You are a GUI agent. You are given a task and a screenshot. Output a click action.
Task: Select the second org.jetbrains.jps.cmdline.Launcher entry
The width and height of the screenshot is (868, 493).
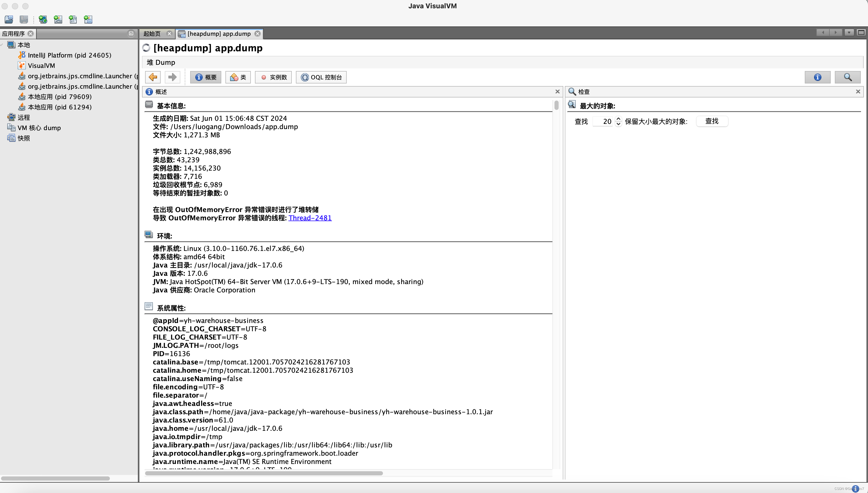tap(83, 86)
